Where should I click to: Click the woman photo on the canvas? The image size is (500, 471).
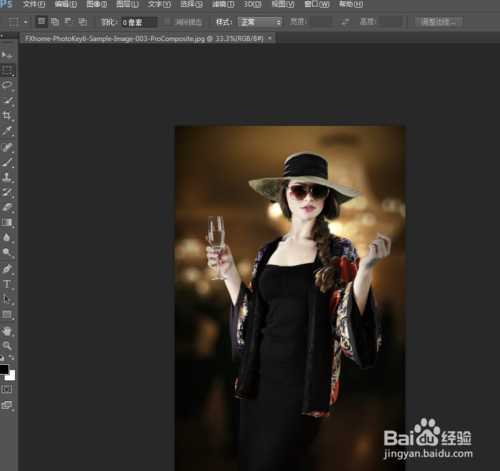pyautogui.click(x=290, y=298)
